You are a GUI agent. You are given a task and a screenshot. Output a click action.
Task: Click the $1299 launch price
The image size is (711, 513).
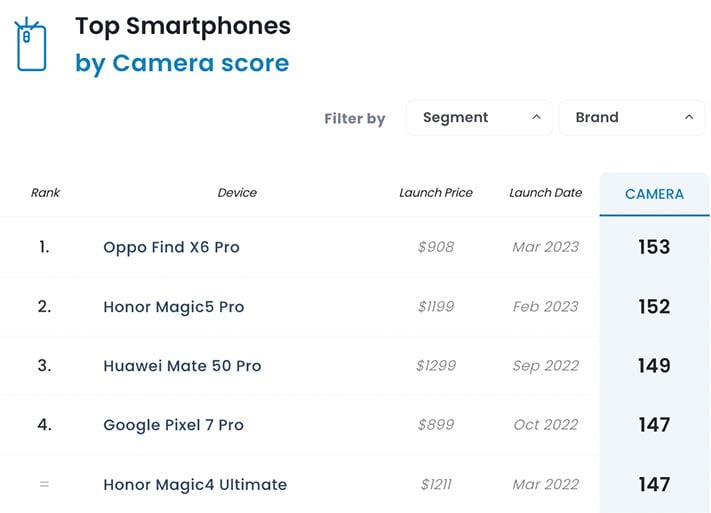click(x=436, y=366)
